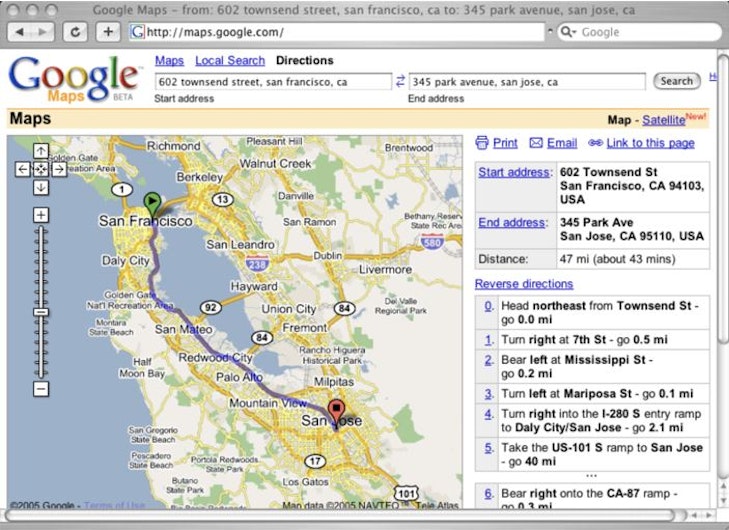Click the red destination marker on map

[x=336, y=412]
